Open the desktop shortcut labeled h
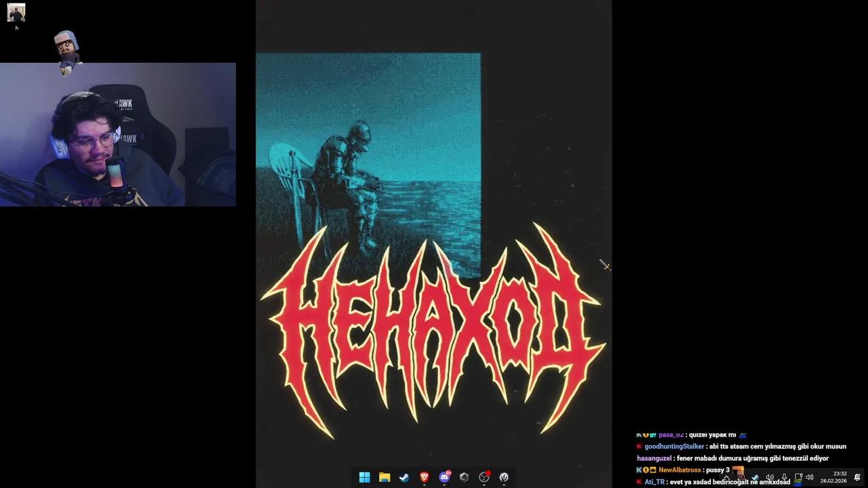Image resolution: width=868 pixels, height=488 pixels. (16, 16)
